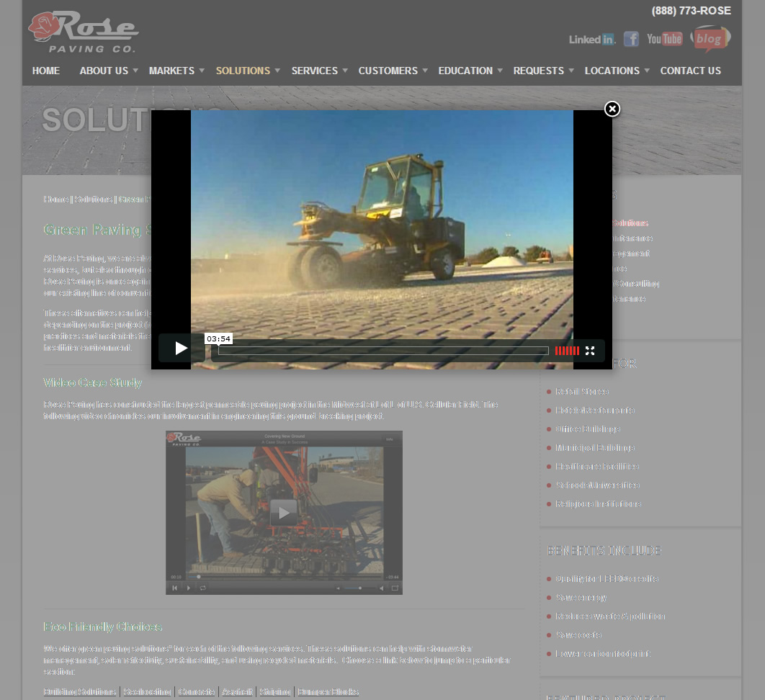
Task: Click Office Buildings in the sidebar list
Action: point(588,428)
